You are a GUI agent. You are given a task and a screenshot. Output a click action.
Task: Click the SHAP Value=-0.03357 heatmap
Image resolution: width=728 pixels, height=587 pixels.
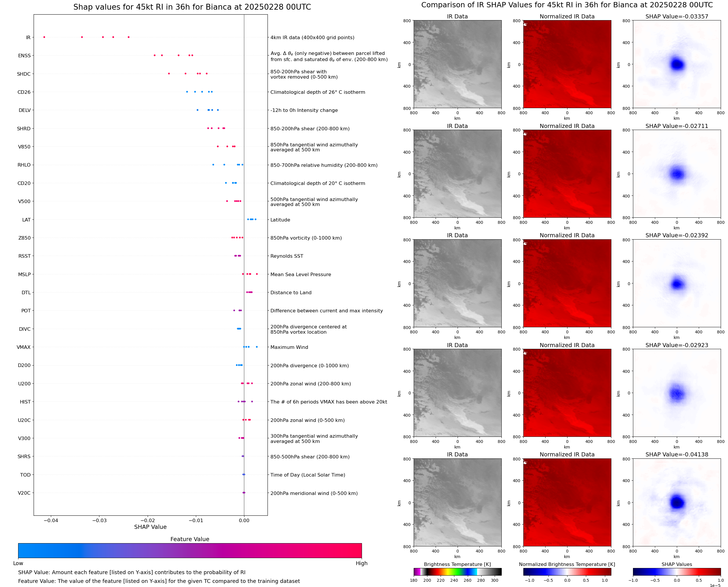pos(676,64)
